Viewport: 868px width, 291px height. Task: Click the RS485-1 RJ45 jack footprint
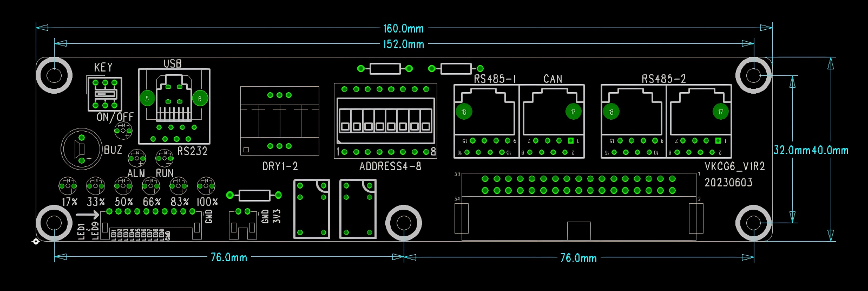tap(486, 121)
